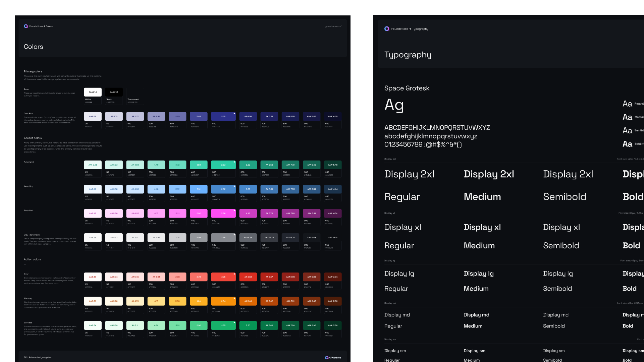The height and width of the screenshot is (362, 644).
Task: Choose the Flash Pink 500 swatch
Action: (223, 214)
